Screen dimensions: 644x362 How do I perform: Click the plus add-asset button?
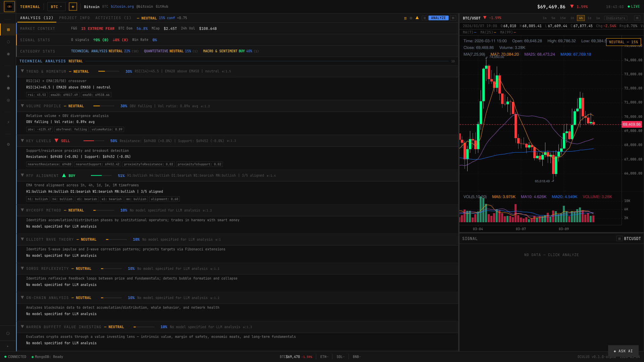73,7
